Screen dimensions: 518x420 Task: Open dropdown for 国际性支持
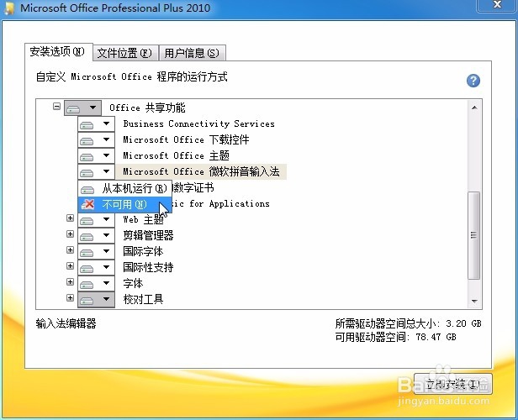click(x=96, y=268)
